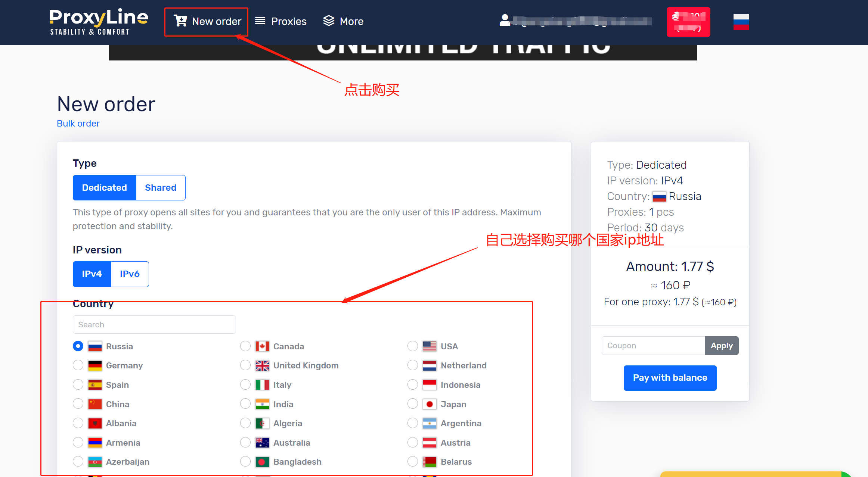The height and width of the screenshot is (477, 868).
Task: Select Australia radio button
Action: coord(245,442)
